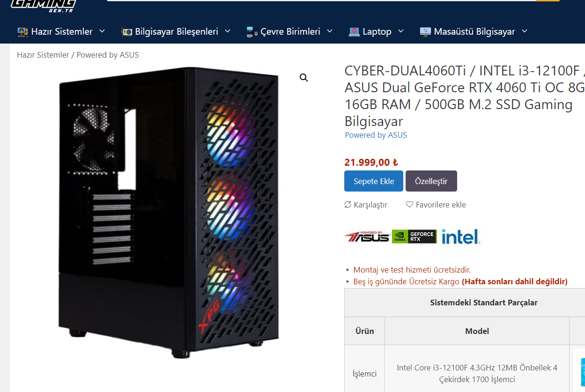Viewport: 585px width, 392px height.
Task: Expand the Masaüstü Bilgisayar dropdown chevron
Action: click(525, 31)
